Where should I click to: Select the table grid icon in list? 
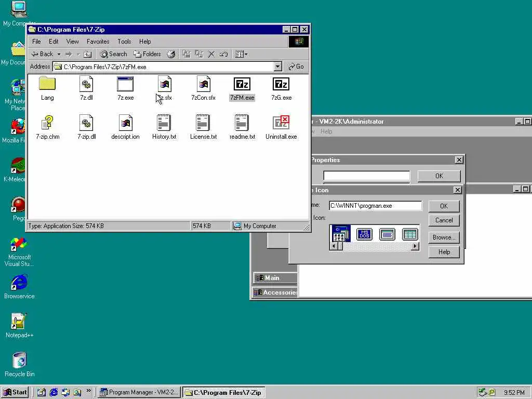409,234
